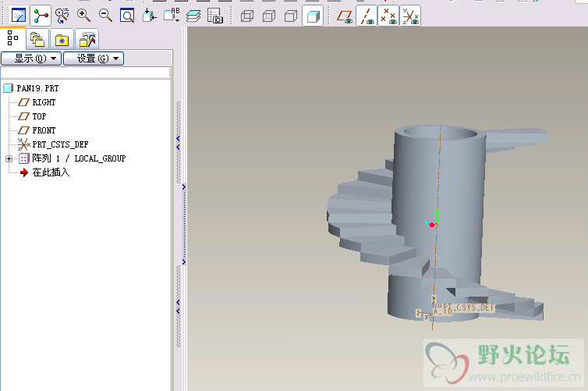This screenshot has width=588, height=391.
Task: Switch to the Model Tree navigator tab
Action: [x=12, y=38]
